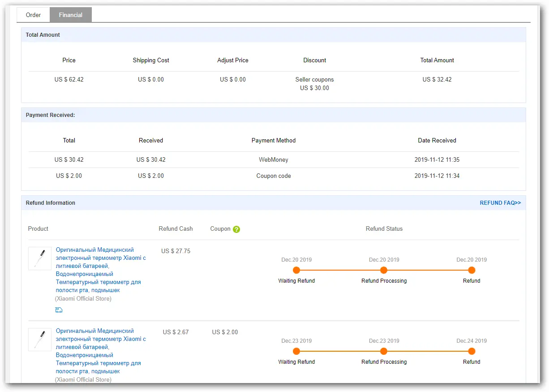Open the first thermometer product thumbnail
This screenshot has height=392, width=549.
coord(40,258)
